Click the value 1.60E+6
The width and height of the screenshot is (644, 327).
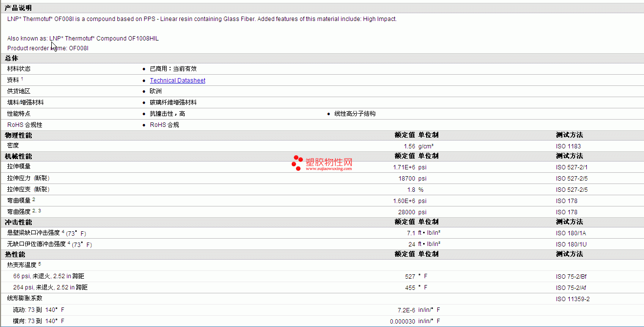point(404,201)
